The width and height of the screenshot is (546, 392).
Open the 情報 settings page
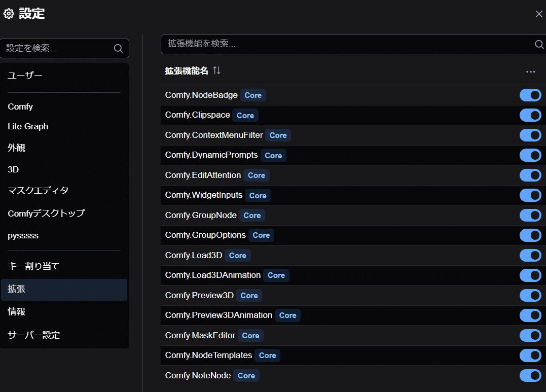pyautogui.click(x=17, y=312)
